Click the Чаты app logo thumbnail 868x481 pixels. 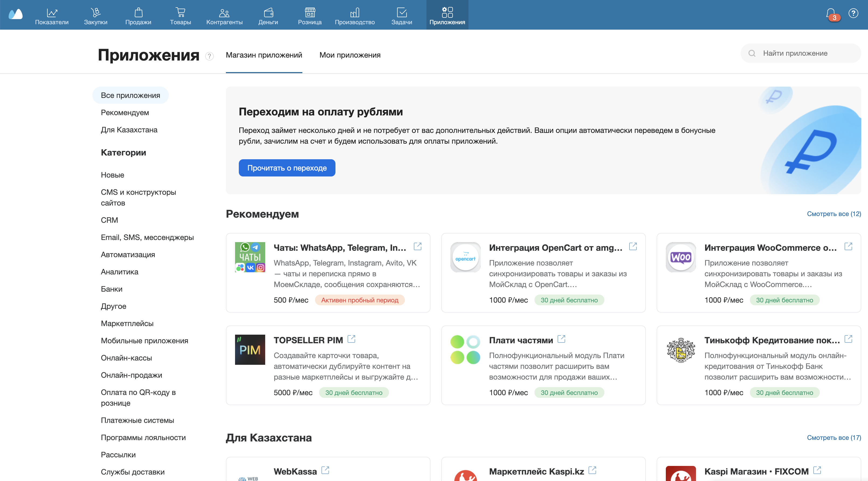(x=250, y=257)
